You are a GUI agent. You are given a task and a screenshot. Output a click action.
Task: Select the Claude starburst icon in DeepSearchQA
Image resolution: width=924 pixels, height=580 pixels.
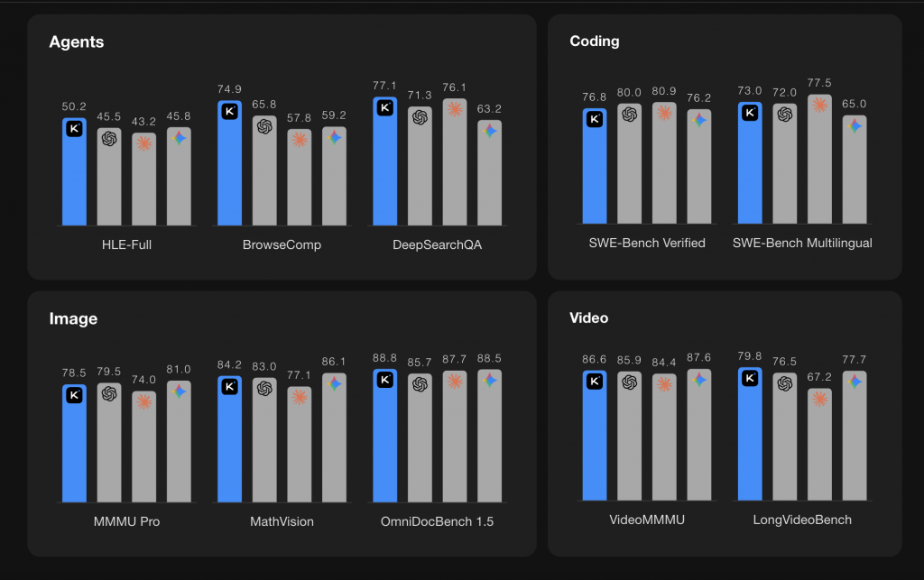tap(455, 109)
